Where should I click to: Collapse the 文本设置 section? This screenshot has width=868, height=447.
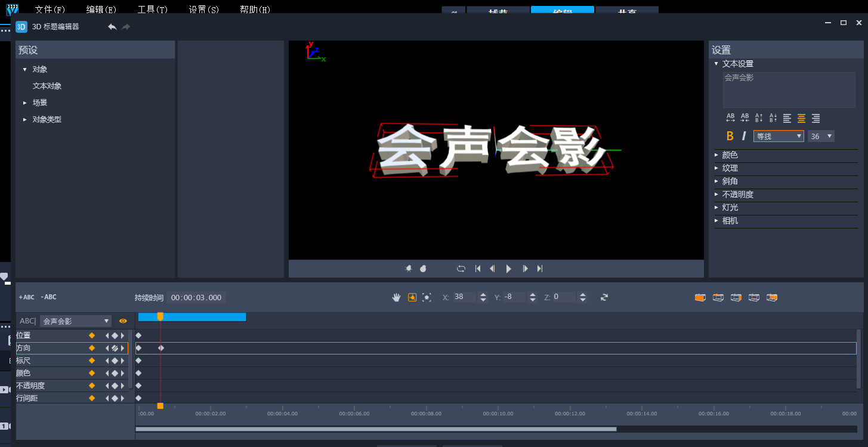[x=716, y=63]
